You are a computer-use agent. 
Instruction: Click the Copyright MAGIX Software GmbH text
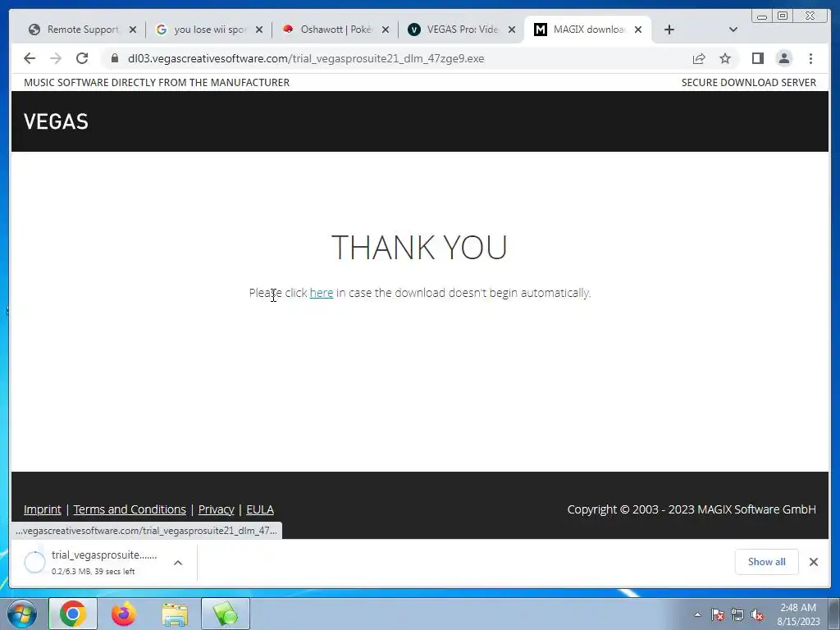[x=692, y=509]
